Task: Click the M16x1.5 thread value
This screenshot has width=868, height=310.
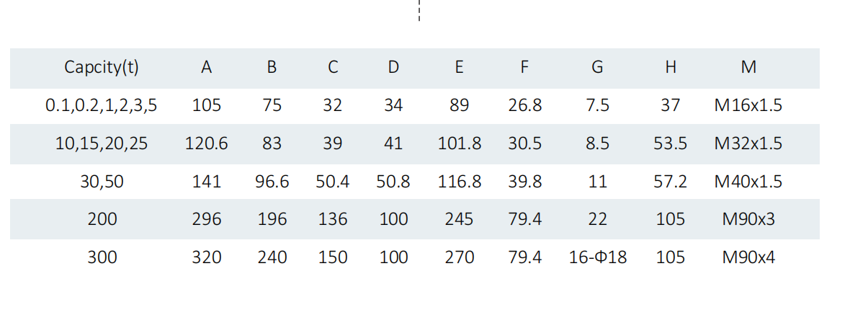Action: pyautogui.click(x=748, y=106)
